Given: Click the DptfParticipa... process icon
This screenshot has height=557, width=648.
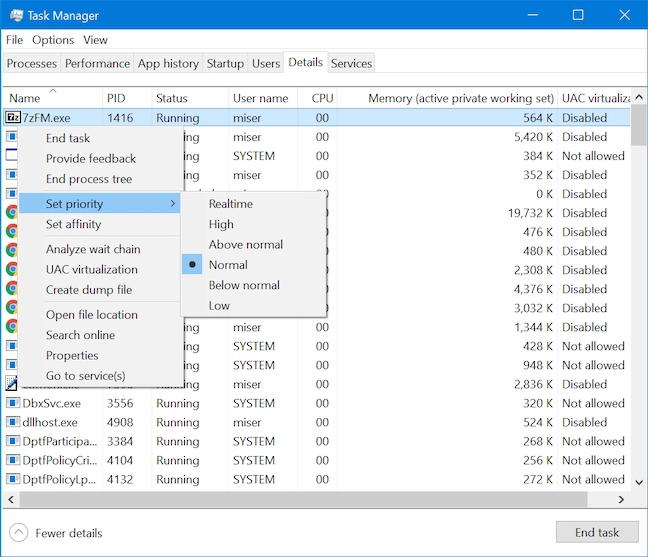Looking at the screenshot, I should (x=13, y=441).
